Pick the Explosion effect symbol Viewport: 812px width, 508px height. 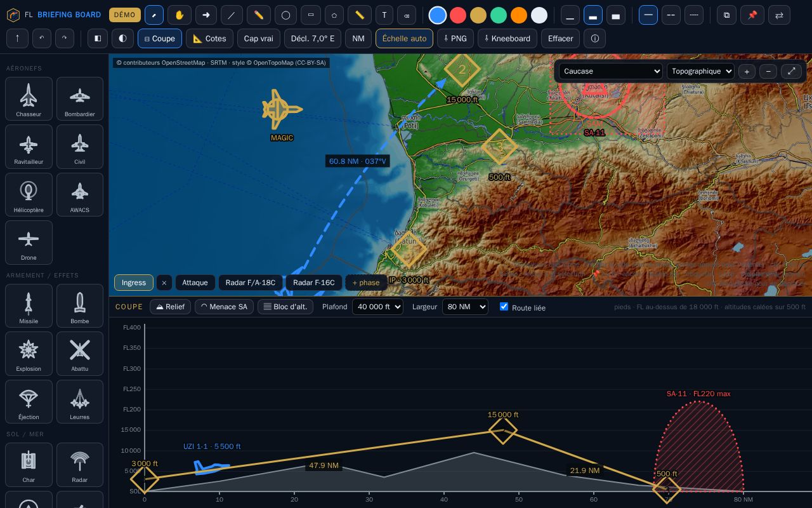(29, 353)
